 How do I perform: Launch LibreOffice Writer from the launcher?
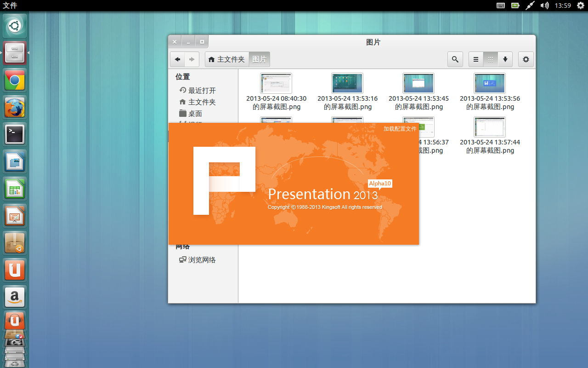15,161
